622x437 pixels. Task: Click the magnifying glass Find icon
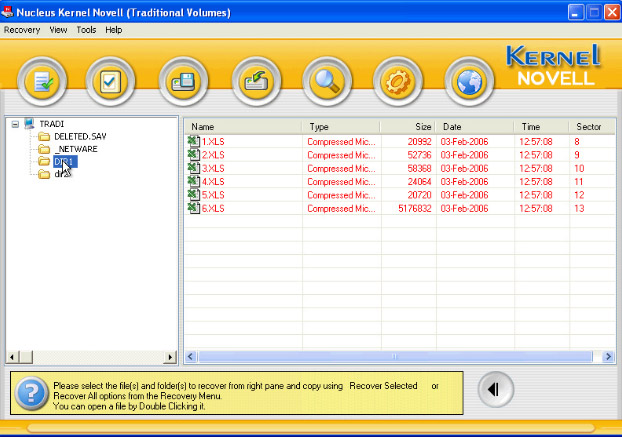click(x=327, y=82)
